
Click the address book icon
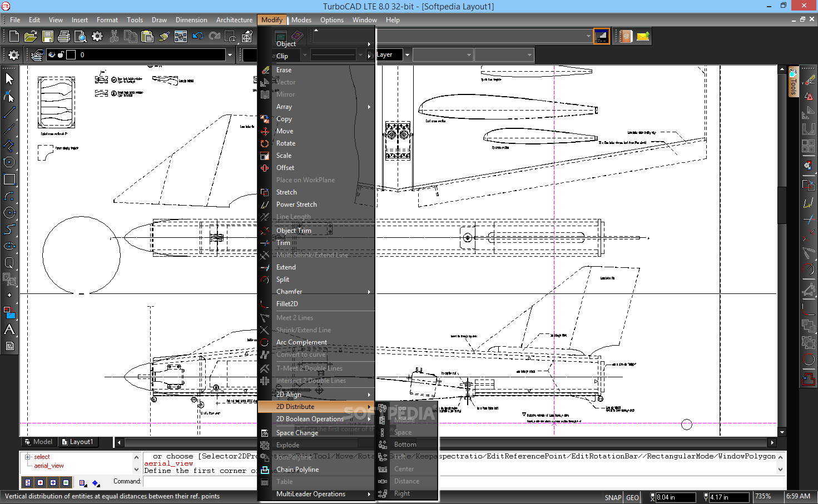coord(626,37)
